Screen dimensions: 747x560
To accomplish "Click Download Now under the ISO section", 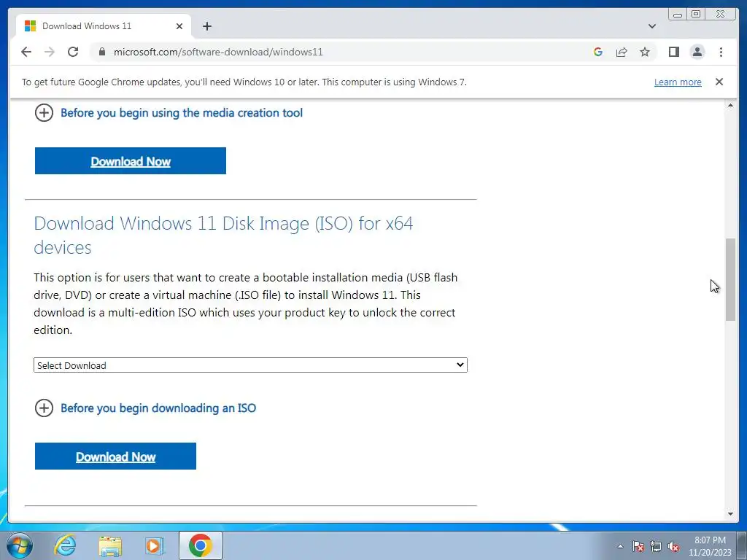I will coord(115,456).
